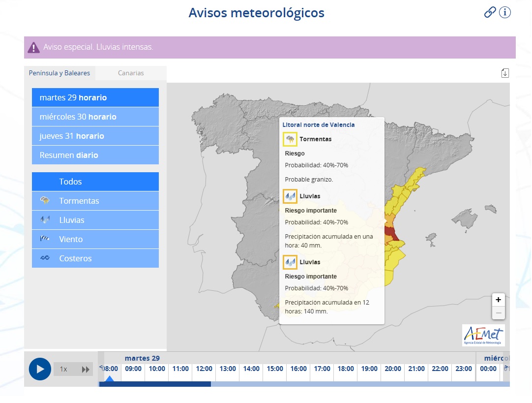Click the Costeros waves icon
This screenshot has width=532, height=403.
[x=45, y=258]
